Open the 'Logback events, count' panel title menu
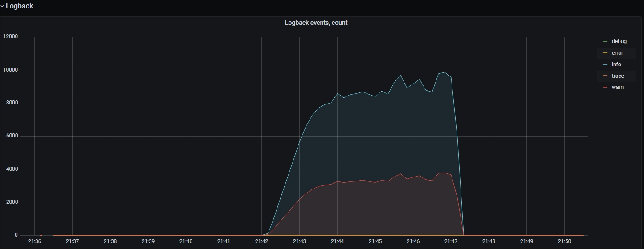 tap(316, 23)
